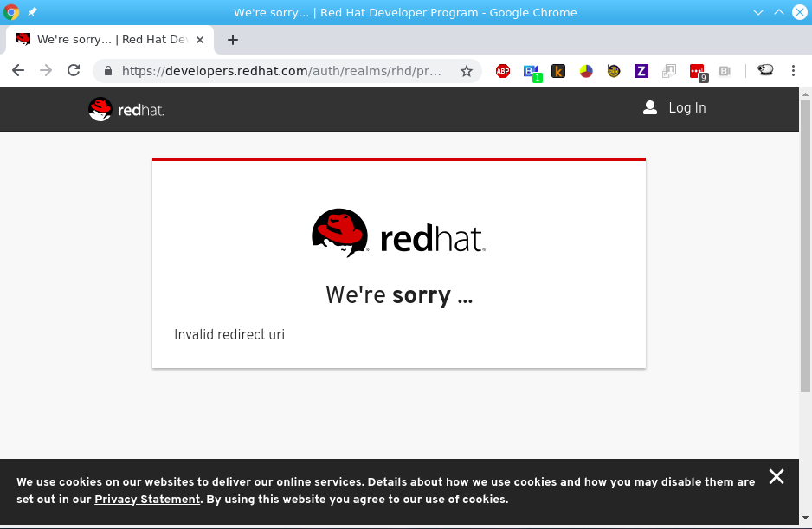Click the grayed-out B camera extension icon
Image resolution: width=812 pixels, height=529 pixels.
(725, 71)
